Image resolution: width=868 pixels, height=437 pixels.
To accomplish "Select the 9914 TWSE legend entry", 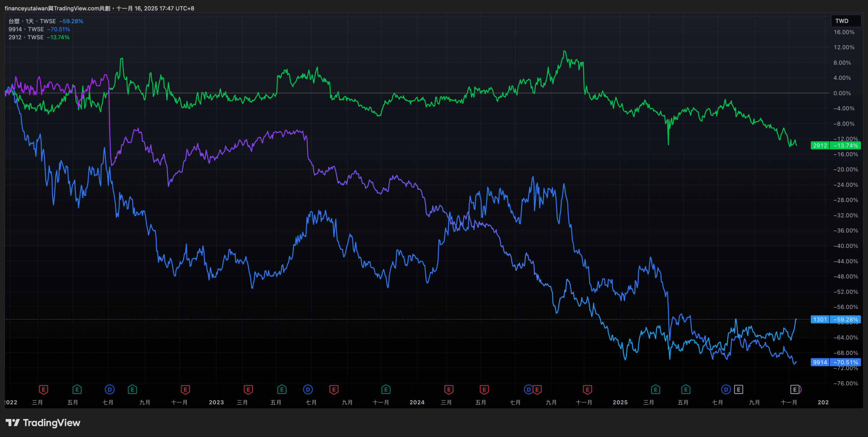I will click(x=26, y=30).
